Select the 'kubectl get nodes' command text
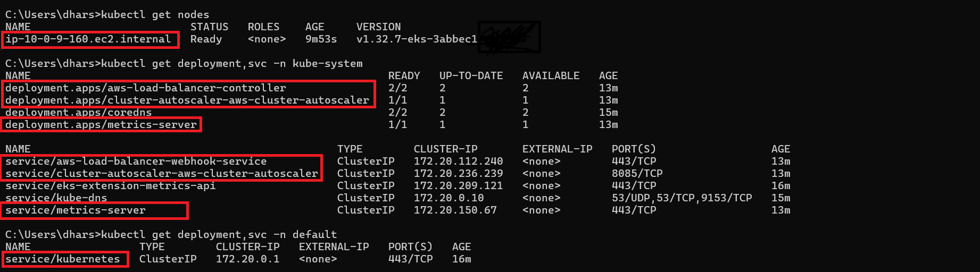980x272 pixels. coord(155,15)
